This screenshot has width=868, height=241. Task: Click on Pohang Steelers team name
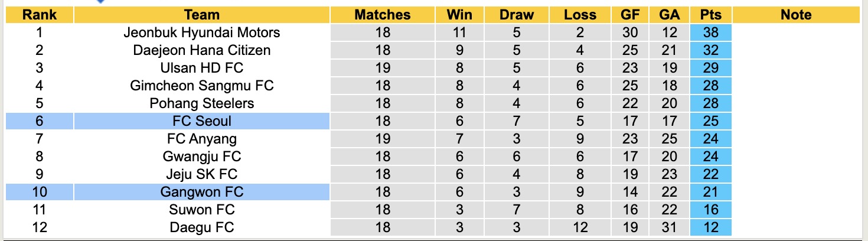pyautogui.click(x=201, y=103)
